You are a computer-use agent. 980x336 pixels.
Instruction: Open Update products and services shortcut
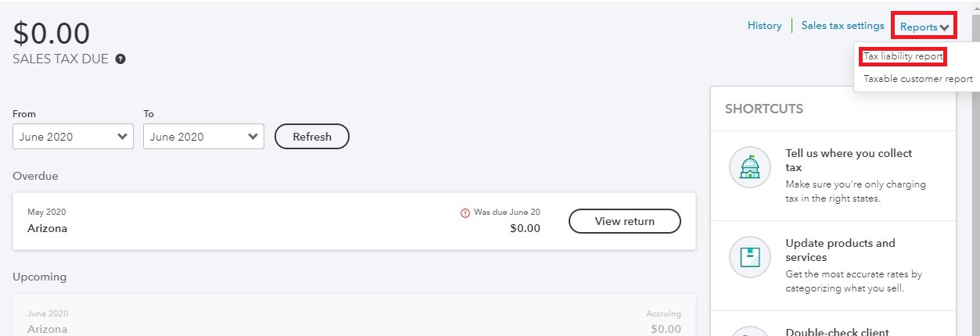point(840,250)
